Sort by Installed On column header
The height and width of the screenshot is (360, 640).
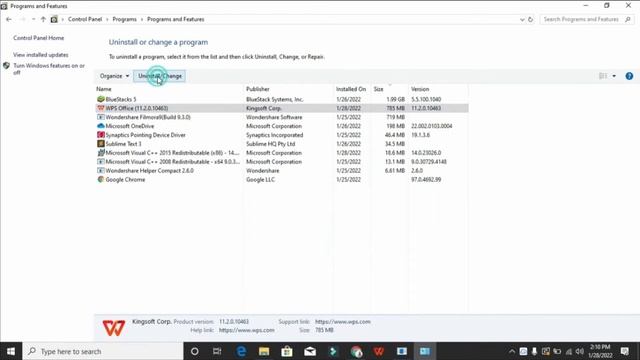coord(352,89)
